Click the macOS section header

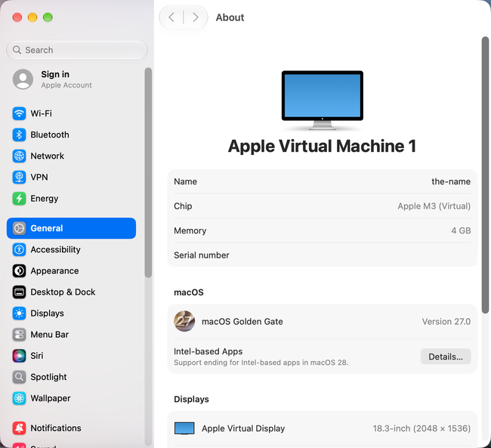click(189, 292)
